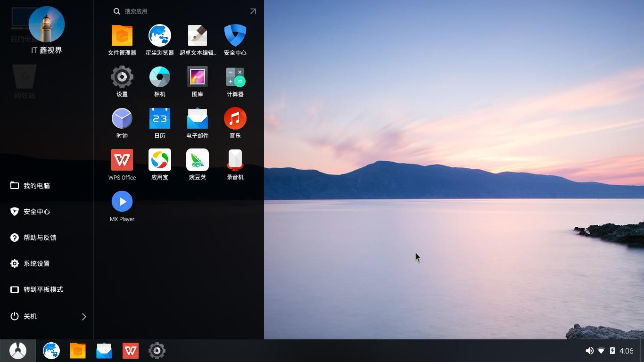Image resolution: width=644 pixels, height=362 pixels.
Task: Click the battery tray icon
Action: click(612, 351)
